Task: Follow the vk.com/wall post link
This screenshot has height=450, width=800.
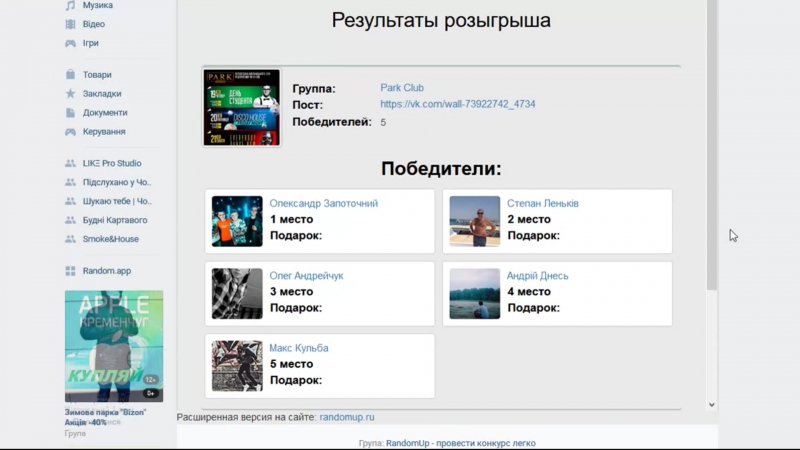Action: pos(457,105)
